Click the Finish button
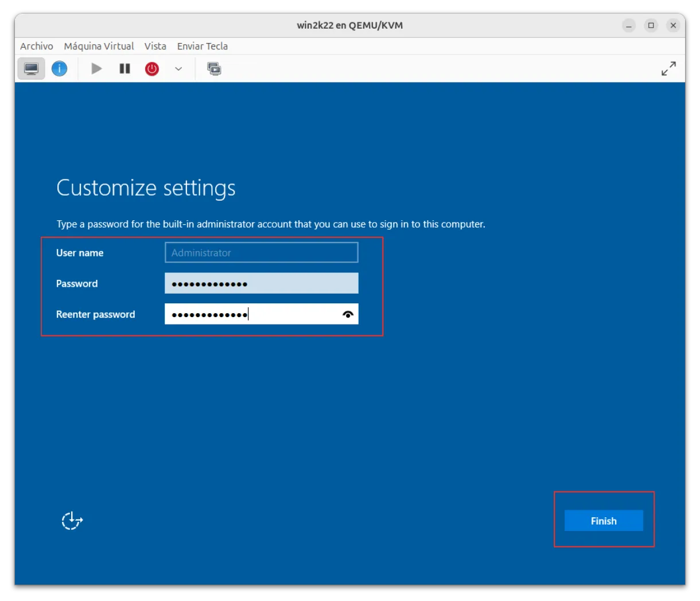700x601 pixels. point(604,521)
